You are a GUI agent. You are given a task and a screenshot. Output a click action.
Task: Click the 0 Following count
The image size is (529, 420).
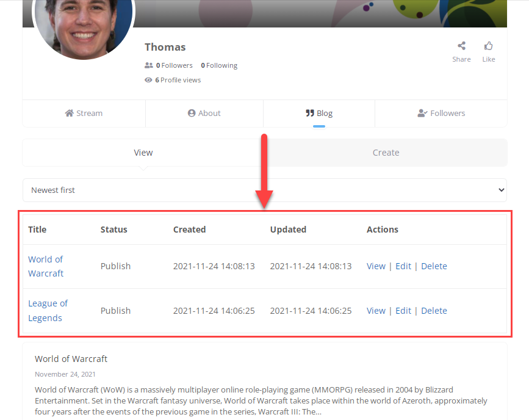tap(219, 65)
